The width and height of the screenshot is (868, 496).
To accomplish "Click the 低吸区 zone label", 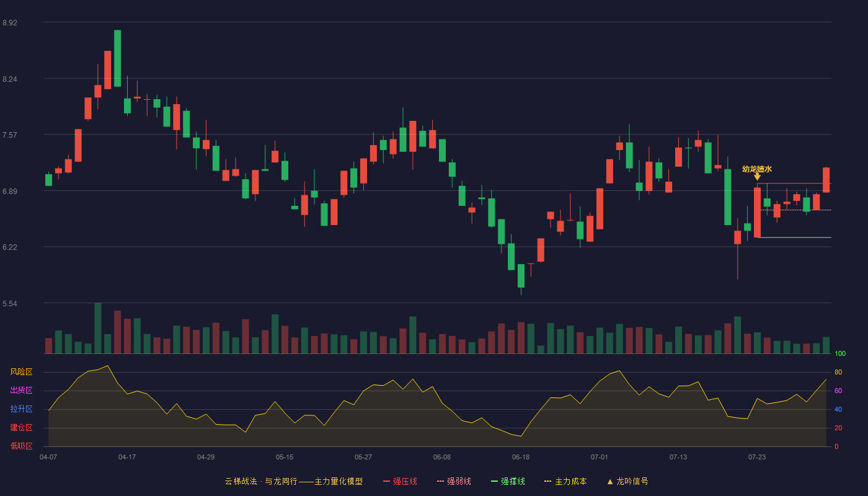I will [21, 446].
